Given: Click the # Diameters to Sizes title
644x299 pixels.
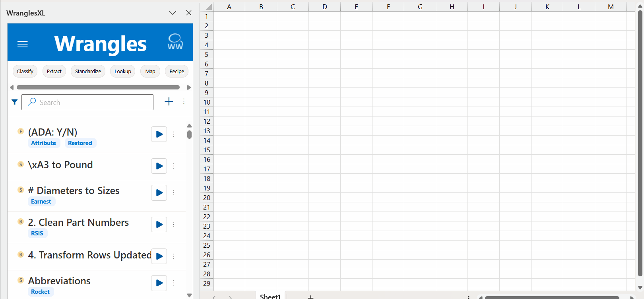Looking at the screenshot, I should click(74, 190).
